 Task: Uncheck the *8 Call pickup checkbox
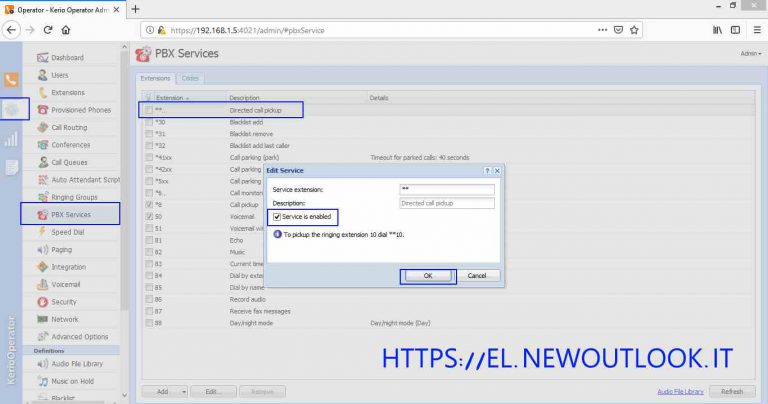149,204
